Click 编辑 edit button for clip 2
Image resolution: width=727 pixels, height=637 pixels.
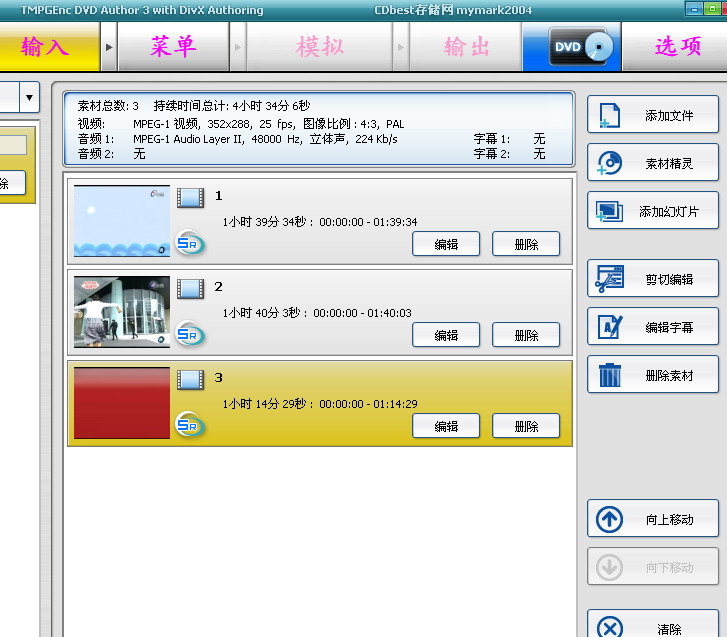pyautogui.click(x=446, y=335)
